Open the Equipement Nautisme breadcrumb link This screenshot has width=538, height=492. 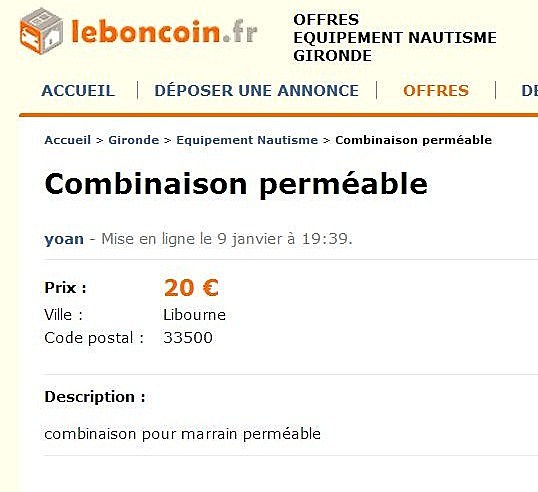point(247,140)
